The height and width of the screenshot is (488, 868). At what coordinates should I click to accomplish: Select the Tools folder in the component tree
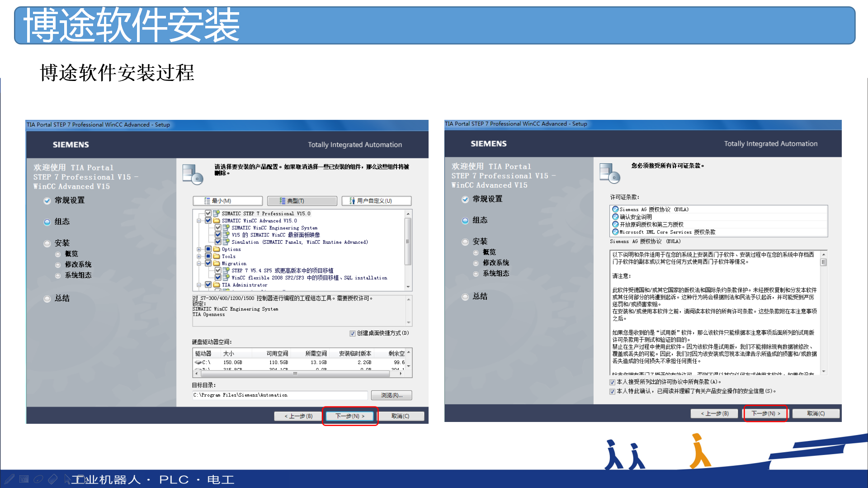point(228,256)
